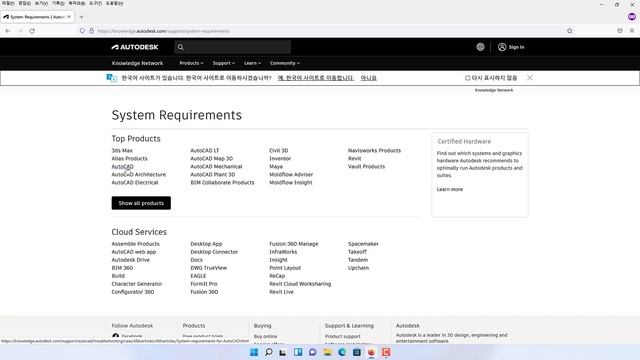
Task: Open the Spacemaker link
Action: coord(363,244)
